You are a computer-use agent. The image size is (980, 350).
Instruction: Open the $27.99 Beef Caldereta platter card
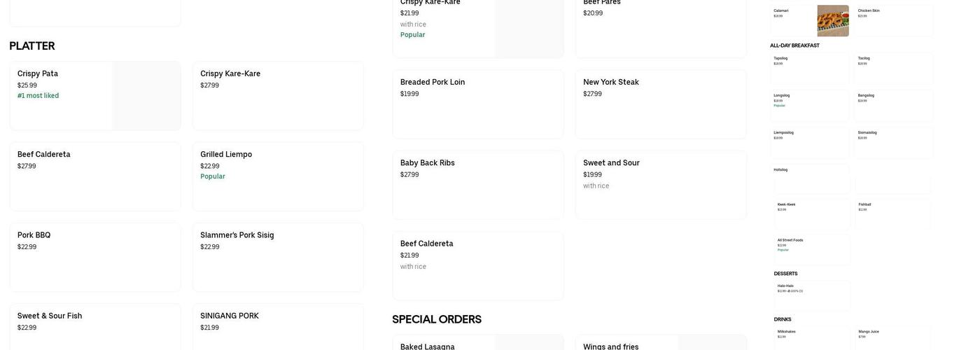(95, 176)
